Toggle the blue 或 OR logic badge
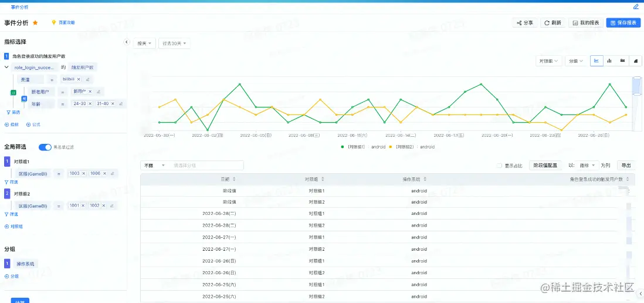 (24, 98)
